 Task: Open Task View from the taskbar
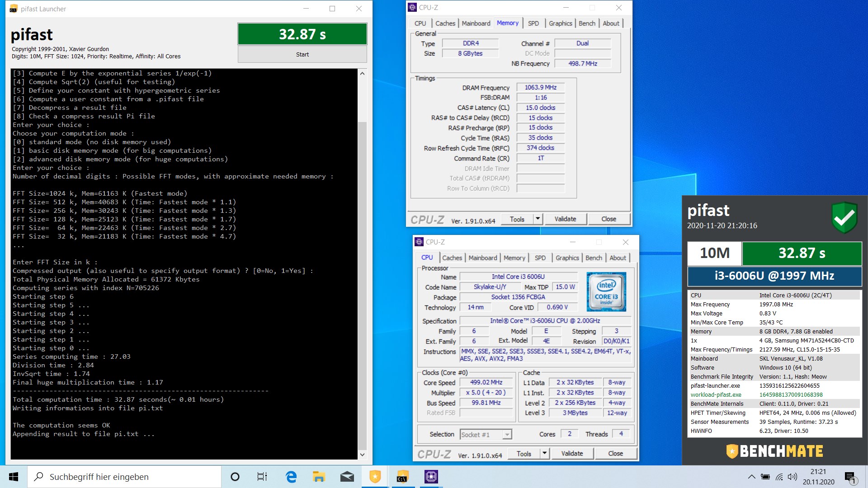pyautogui.click(x=262, y=477)
